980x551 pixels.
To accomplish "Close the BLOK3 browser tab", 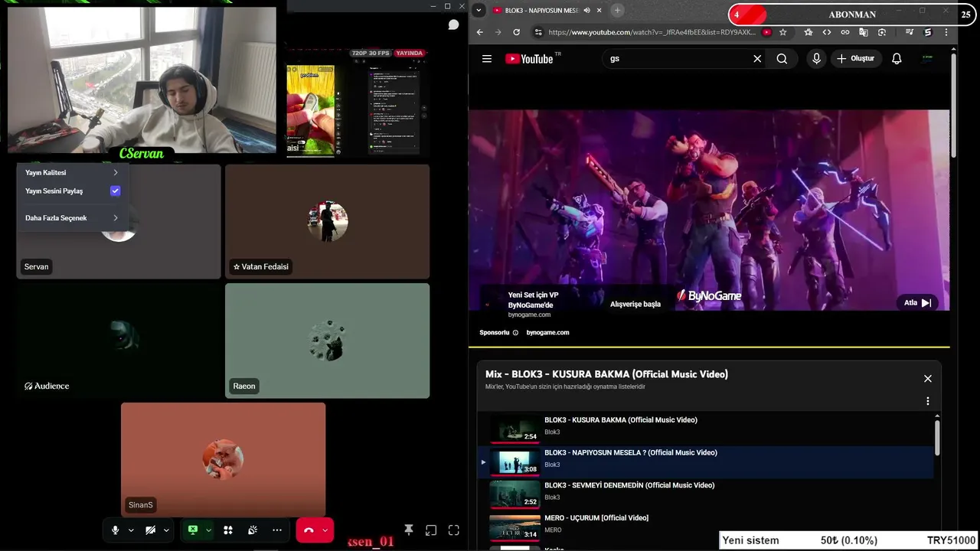I will (599, 10).
